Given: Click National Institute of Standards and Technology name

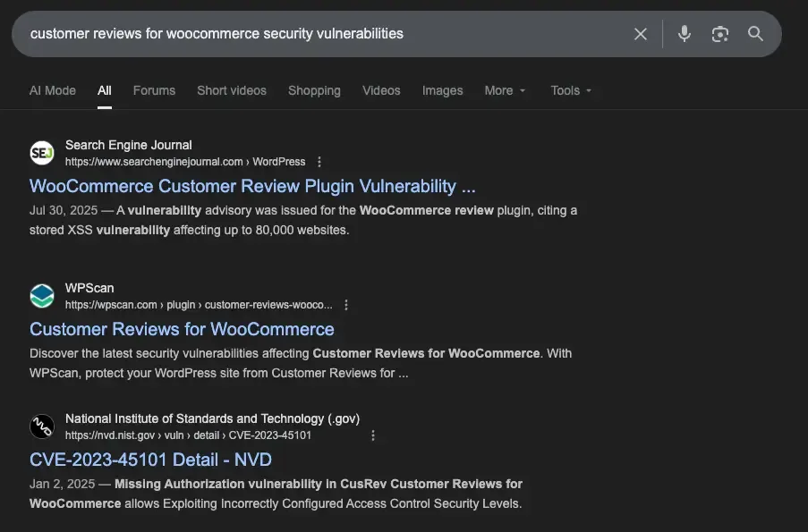Looking at the screenshot, I should coord(212,418).
